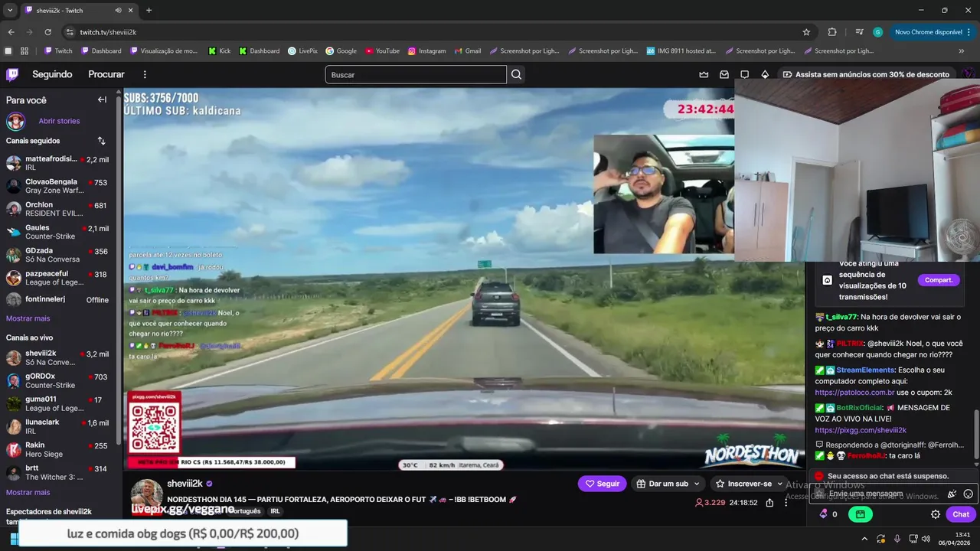
Task: Open the Kick bookmark
Action: point(218,51)
